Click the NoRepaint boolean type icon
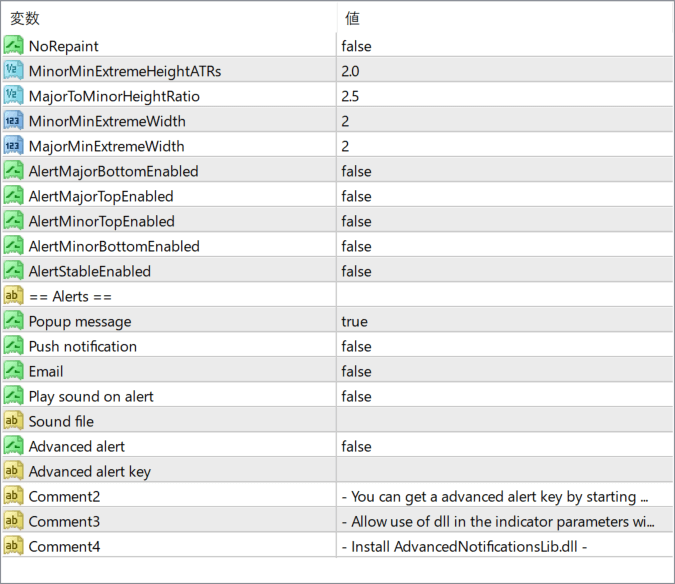 (13, 46)
